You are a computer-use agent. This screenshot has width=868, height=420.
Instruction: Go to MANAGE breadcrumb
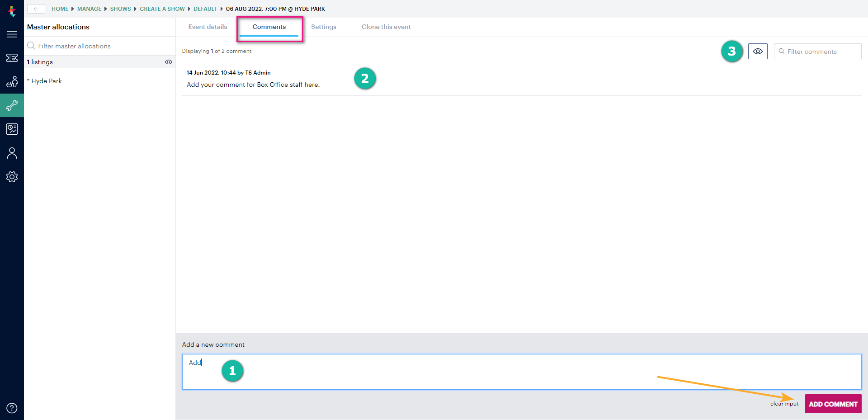point(89,9)
